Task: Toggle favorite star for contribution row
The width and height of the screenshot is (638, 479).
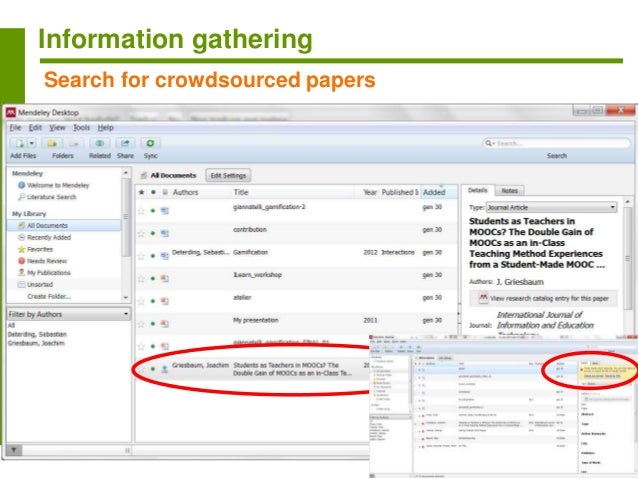Action: click(141, 234)
